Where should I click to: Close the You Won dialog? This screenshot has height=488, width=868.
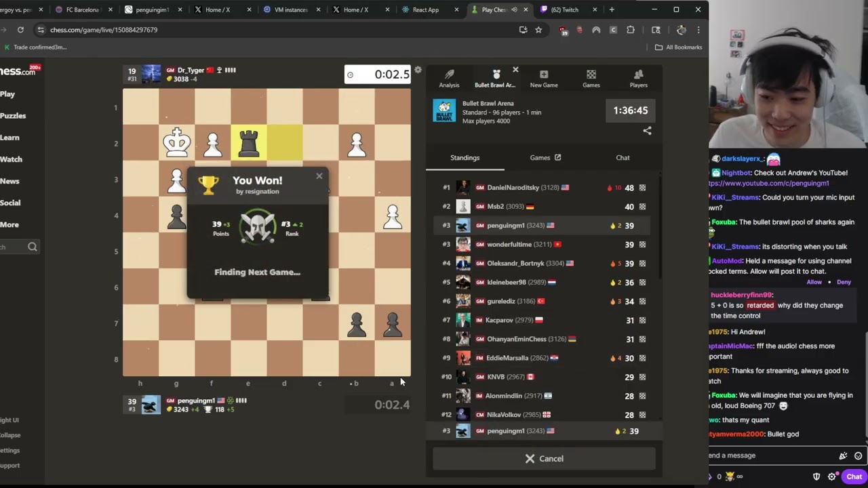click(319, 176)
